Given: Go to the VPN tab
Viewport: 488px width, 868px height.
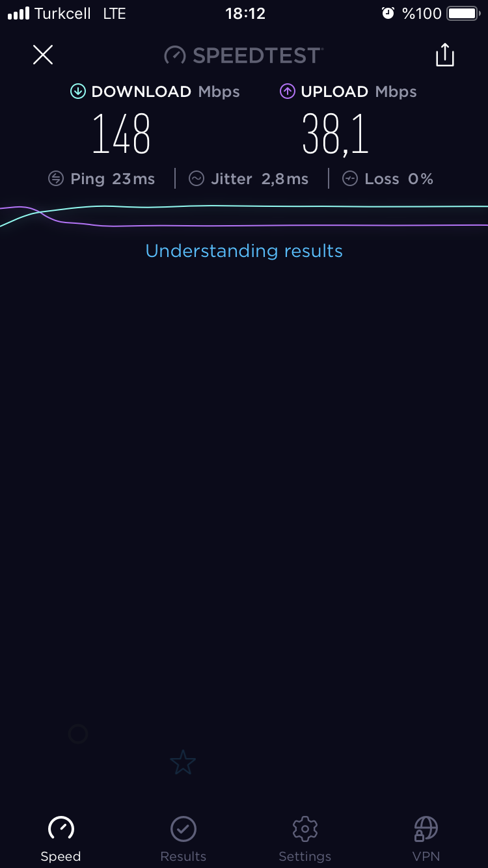Looking at the screenshot, I should [426, 839].
